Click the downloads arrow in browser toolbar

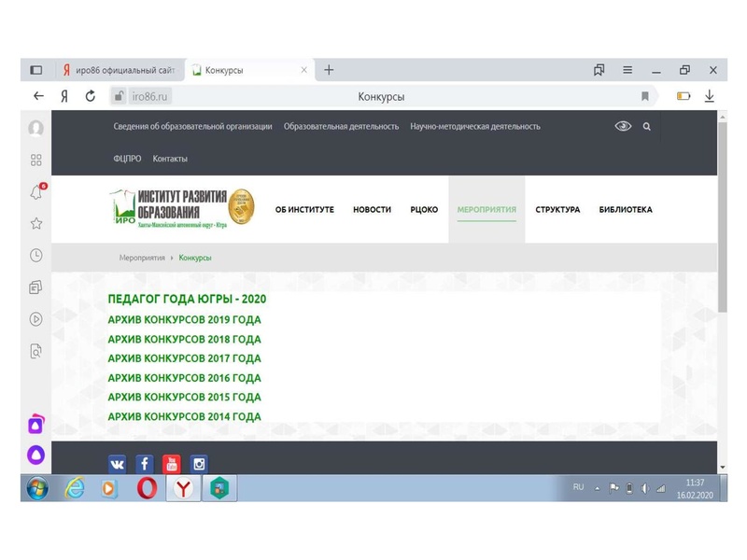pyautogui.click(x=710, y=96)
